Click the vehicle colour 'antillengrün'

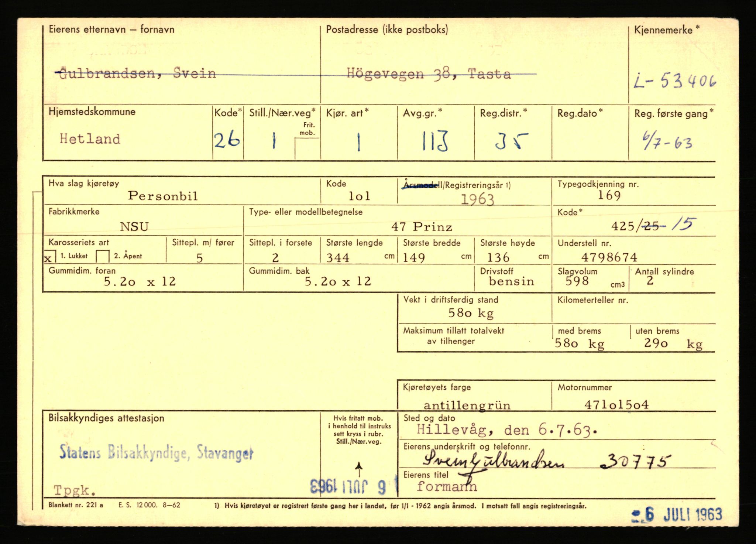coord(467,406)
